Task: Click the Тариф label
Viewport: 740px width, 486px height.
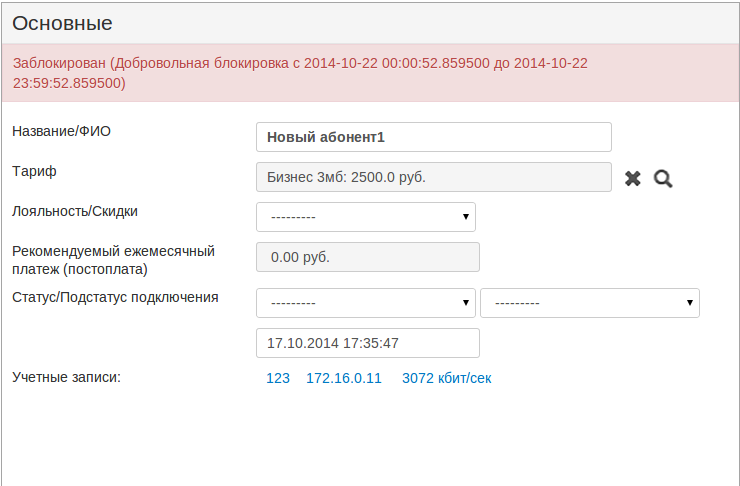Action: pos(34,171)
